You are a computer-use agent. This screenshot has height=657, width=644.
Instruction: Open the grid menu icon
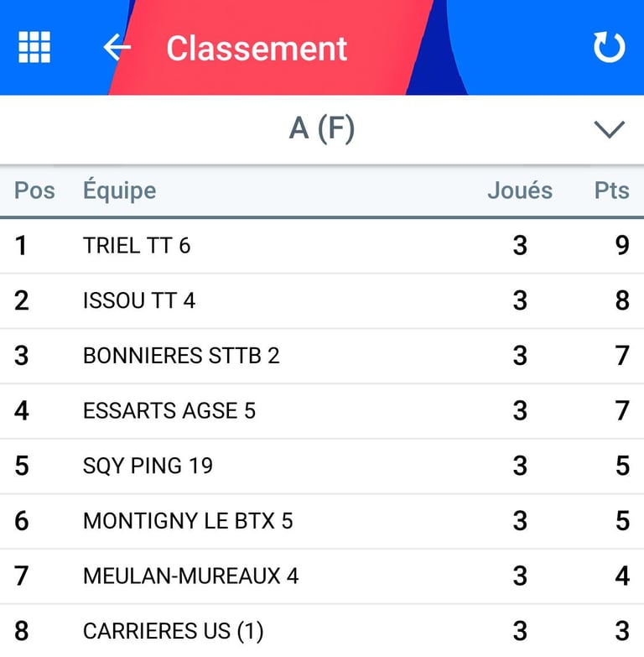coord(34,47)
